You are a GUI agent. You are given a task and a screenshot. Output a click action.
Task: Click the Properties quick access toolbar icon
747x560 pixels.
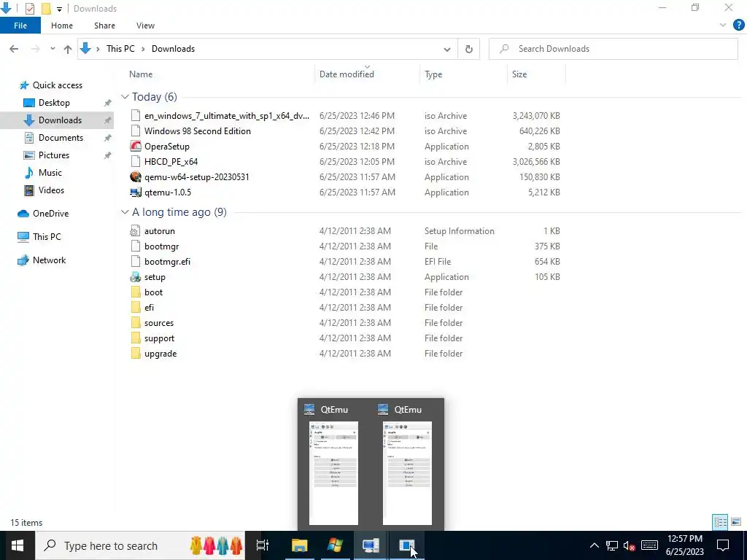(x=29, y=9)
